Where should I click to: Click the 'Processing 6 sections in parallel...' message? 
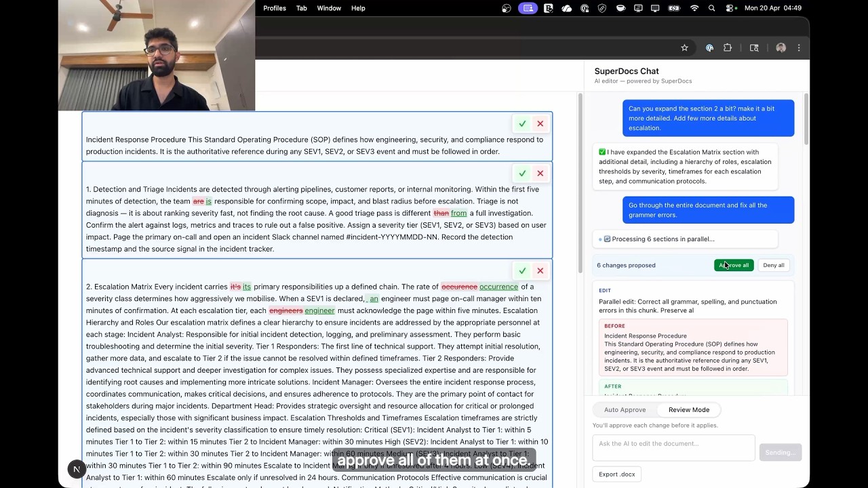[x=685, y=239]
